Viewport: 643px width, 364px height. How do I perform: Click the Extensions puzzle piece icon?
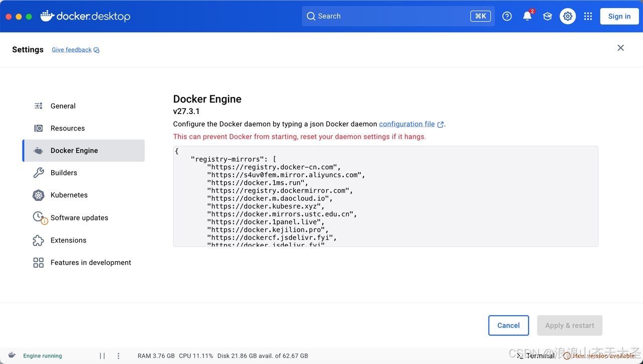[39, 240]
